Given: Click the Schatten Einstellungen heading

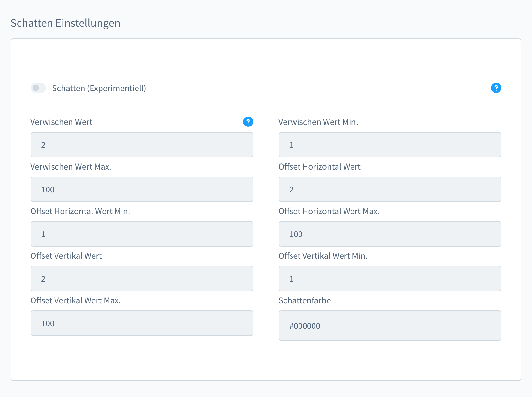Looking at the screenshot, I should click(x=65, y=23).
